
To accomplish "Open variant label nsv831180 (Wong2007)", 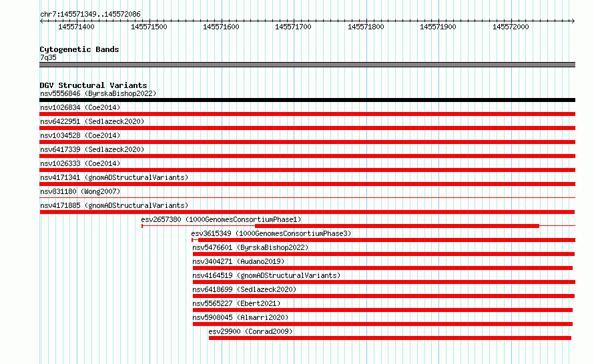I will point(80,191).
